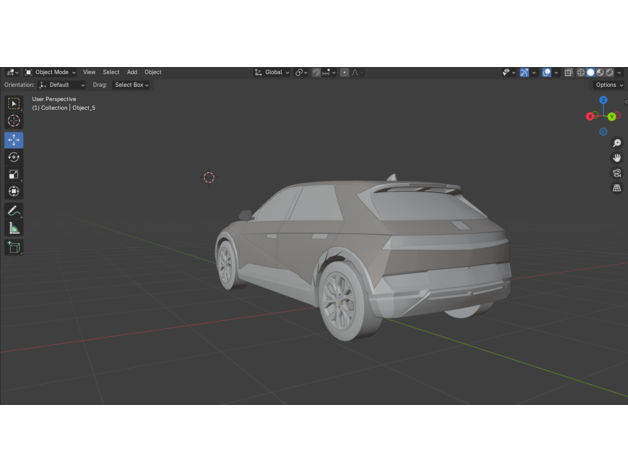Select the Select Box tool in toolbar
Viewport: 628px width, 472px height.
click(14, 104)
